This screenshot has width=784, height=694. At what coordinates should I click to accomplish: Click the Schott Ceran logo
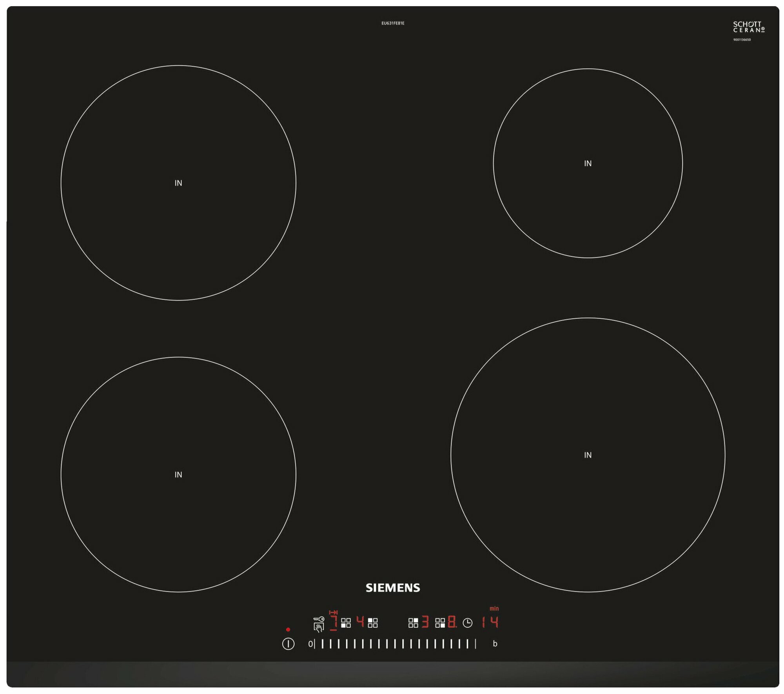coord(748,27)
